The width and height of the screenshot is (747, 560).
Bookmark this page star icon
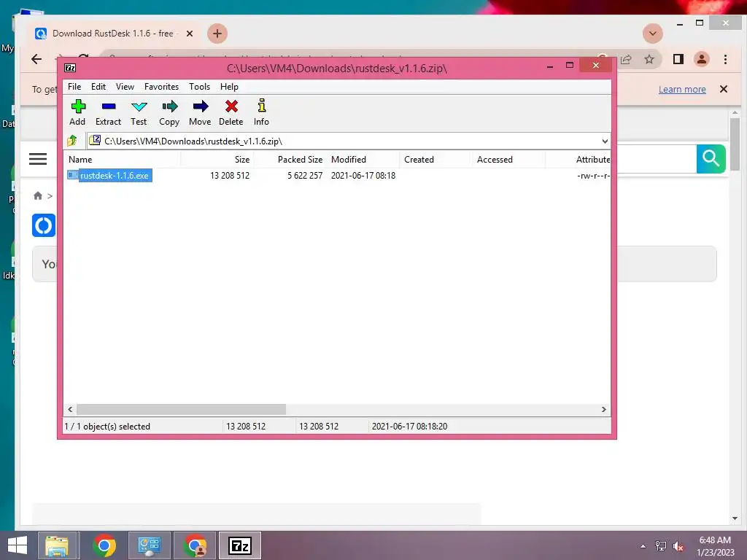click(x=649, y=59)
